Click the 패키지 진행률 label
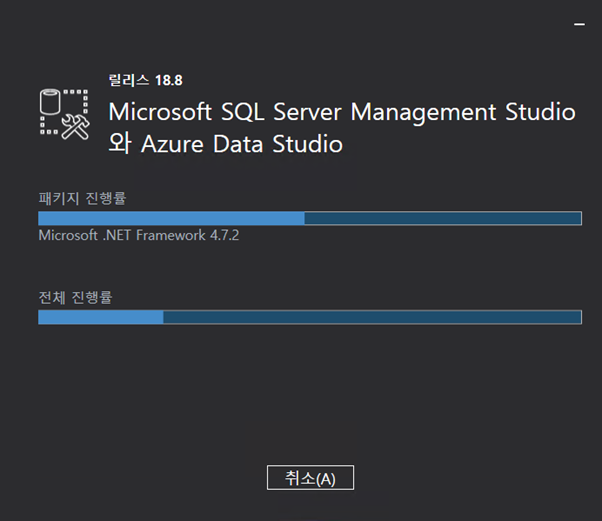 82,198
